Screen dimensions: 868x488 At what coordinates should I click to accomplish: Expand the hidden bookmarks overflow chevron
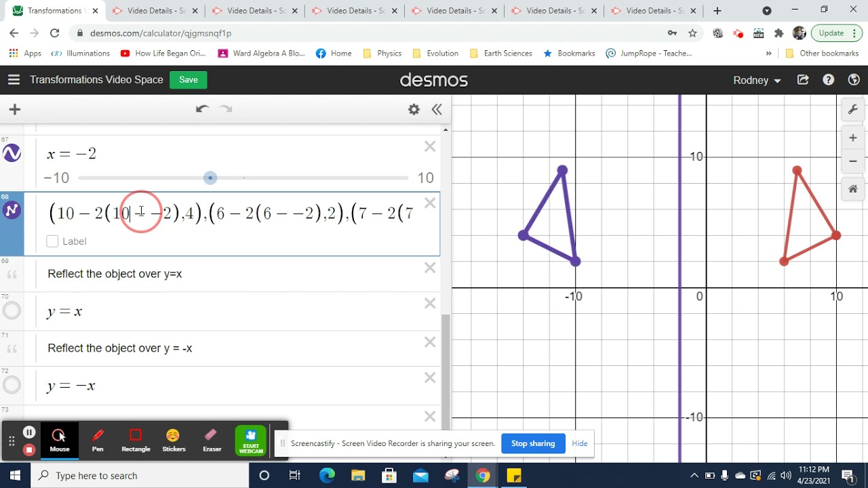coord(768,53)
